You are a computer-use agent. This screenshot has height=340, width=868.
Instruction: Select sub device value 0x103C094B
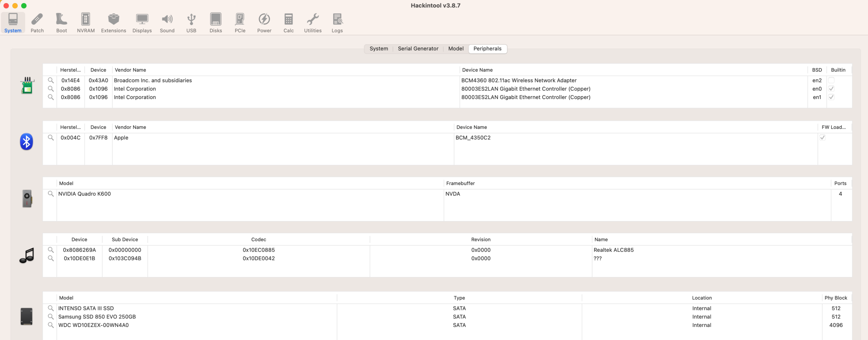pyautogui.click(x=125, y=258)
